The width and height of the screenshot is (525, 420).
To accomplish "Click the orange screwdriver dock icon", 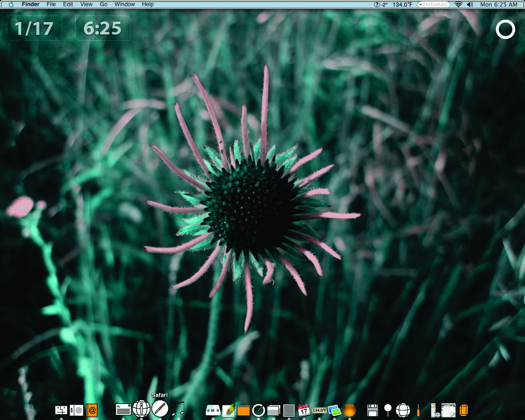I will (x=418, y=410).
